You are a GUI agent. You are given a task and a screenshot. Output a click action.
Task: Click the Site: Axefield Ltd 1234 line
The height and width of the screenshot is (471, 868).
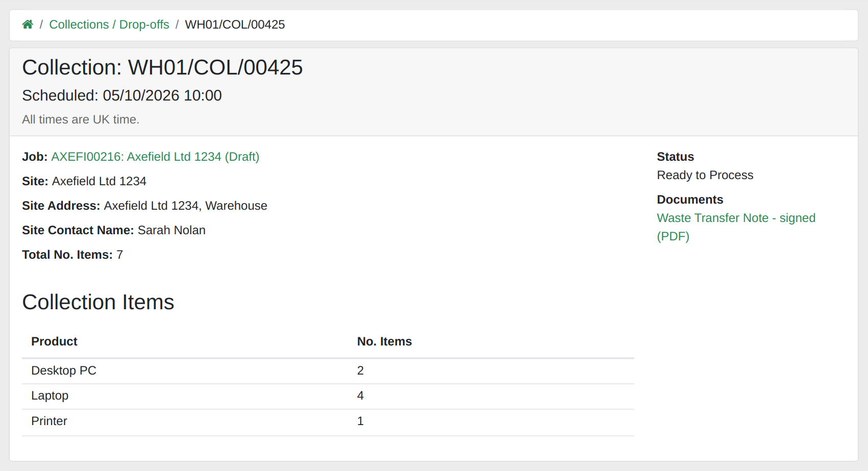(84, 181)
